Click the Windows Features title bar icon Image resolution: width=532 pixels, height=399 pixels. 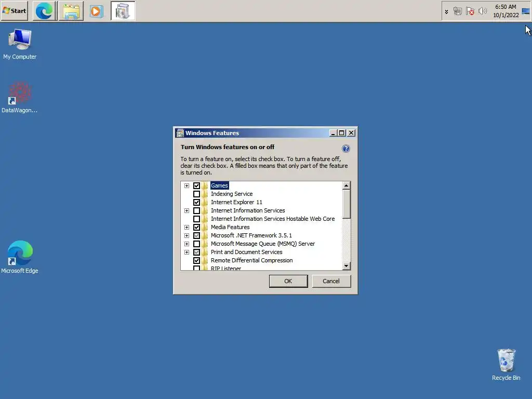[x=180, y=133]
